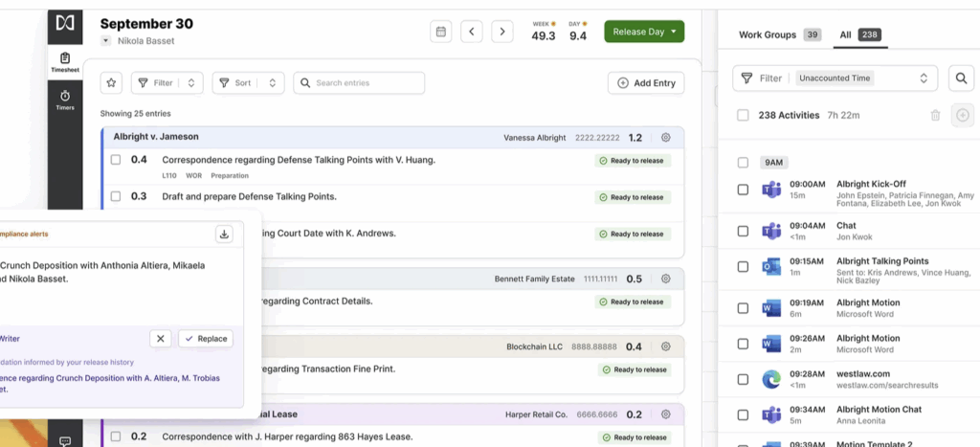
Task: Open the Release Day dropdown
Action: [644, 32]
